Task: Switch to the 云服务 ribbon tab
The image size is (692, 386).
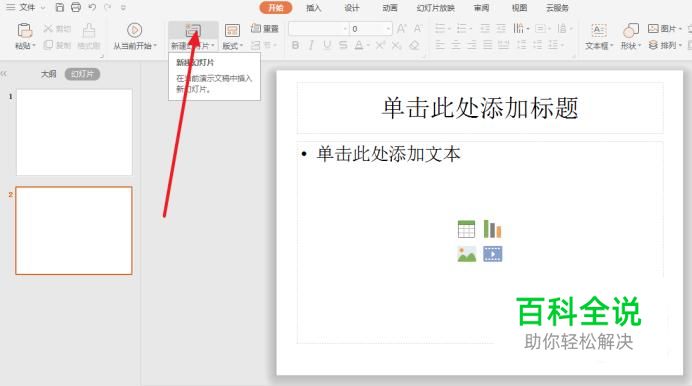Action: click(x=557, y=8)
